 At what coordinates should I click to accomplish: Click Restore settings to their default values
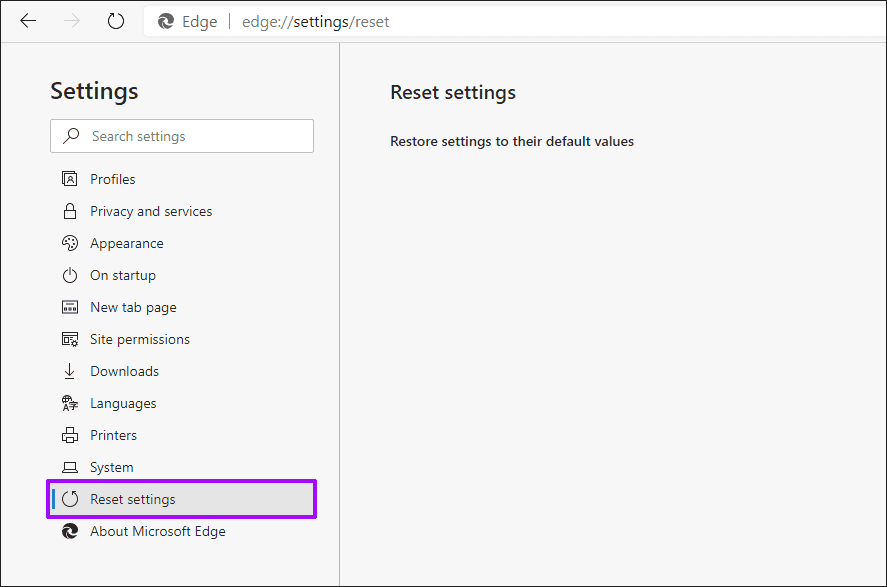point(511,141)
